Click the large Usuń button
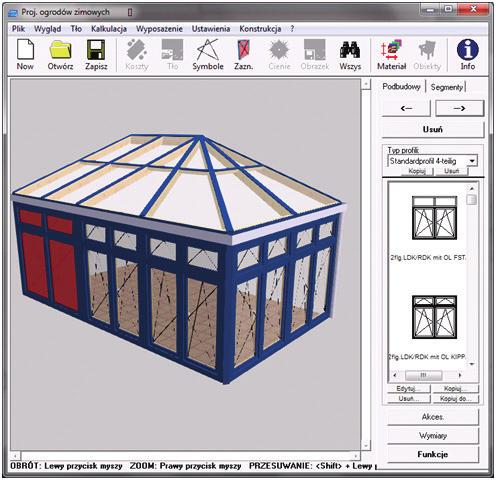Viewport: 496px width, 480px height. point(433,129)
